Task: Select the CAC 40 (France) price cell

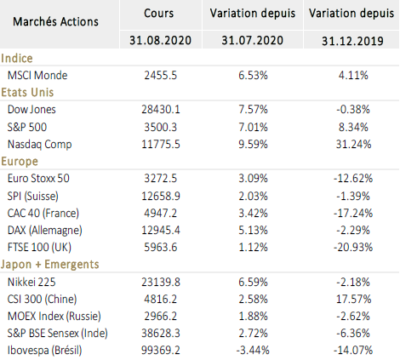Action: point(160,213)
